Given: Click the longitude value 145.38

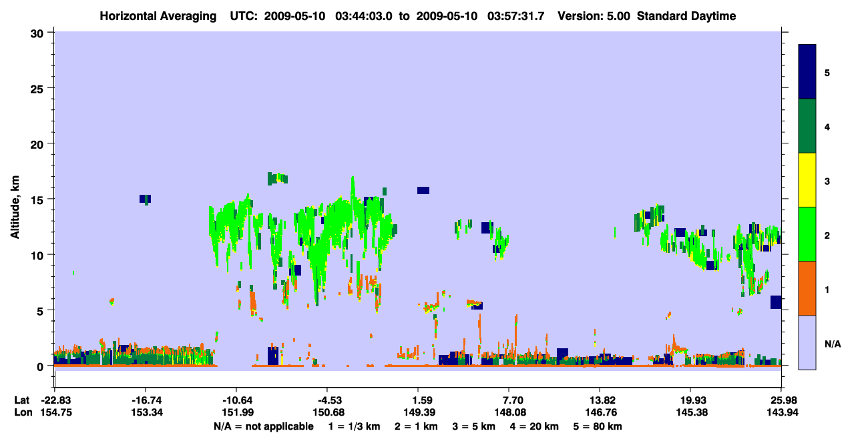Looking at the screenshot, I should (690, 412).
